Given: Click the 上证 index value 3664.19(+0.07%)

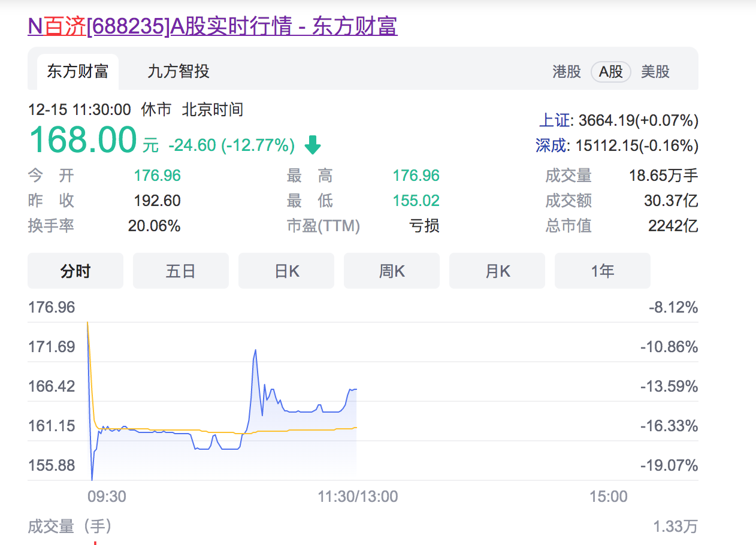Looking at the screenshot, I should point(639,120).
